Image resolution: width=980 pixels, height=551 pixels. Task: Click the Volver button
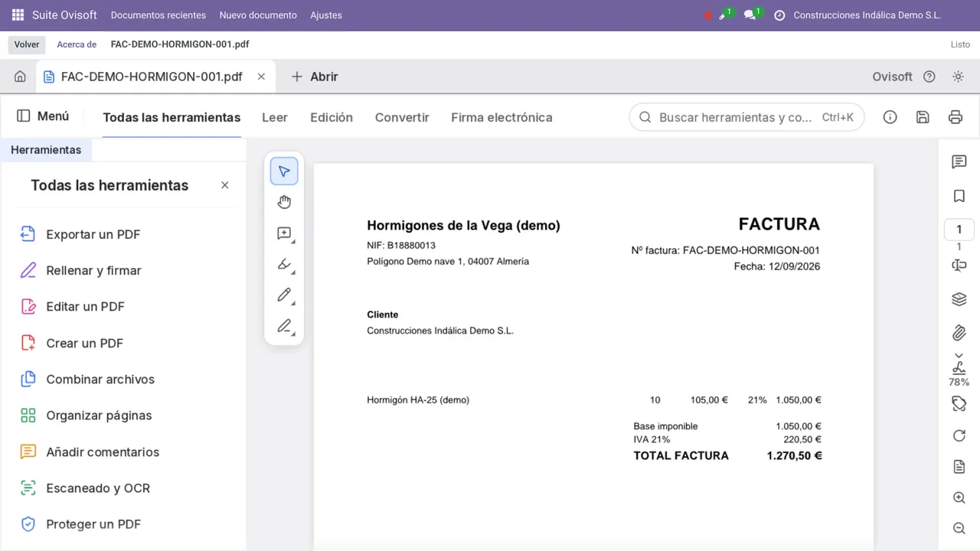click(27, 44)
